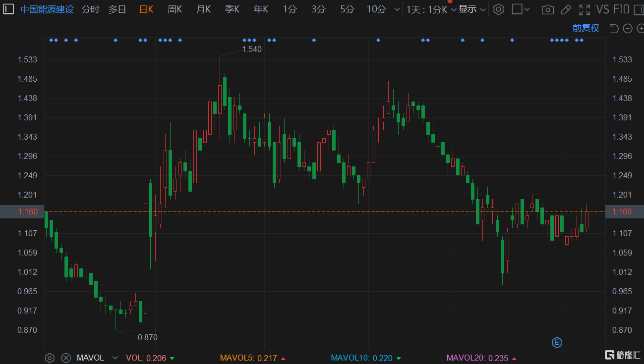Take a chart screenshot with camera icon

click(547, 9)
